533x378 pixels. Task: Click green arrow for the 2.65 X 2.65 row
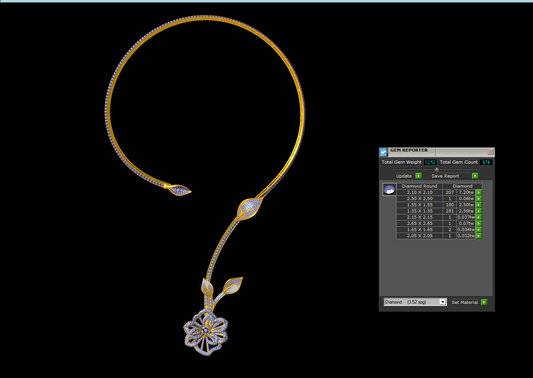point(479,223)
